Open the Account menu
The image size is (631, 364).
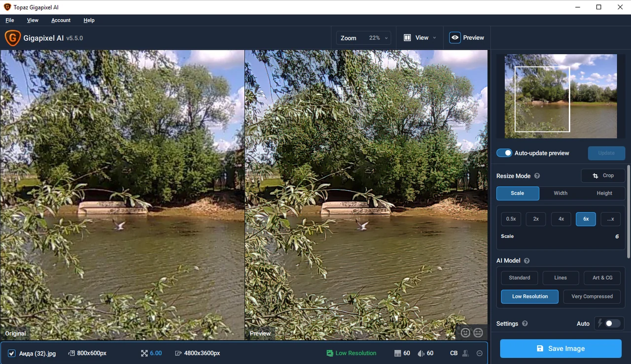(61, 20)
